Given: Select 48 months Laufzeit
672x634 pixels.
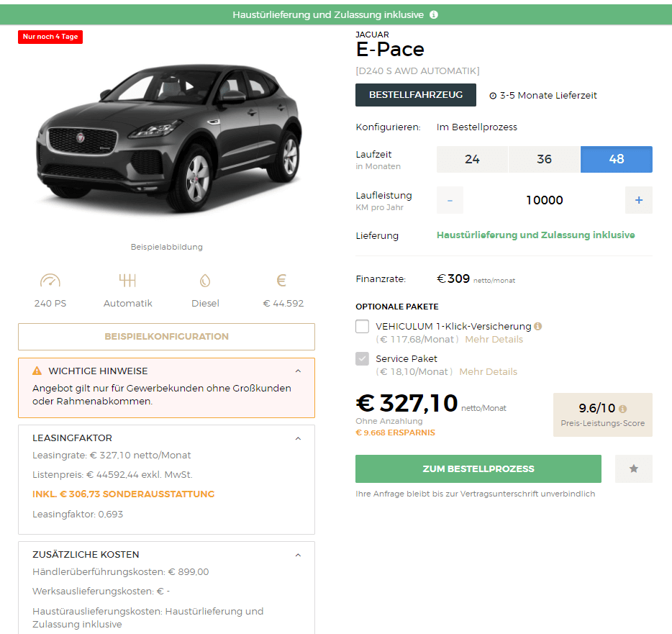Looking at the screenshot, I should point(617,159).
